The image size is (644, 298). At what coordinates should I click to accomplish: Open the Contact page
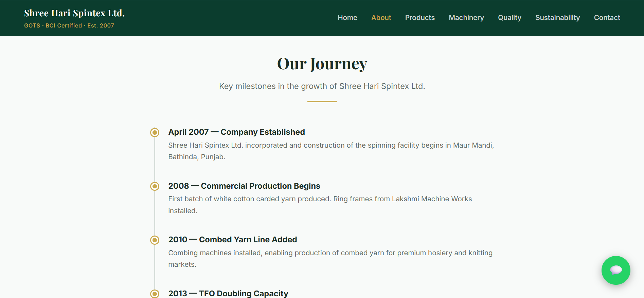(x=607, y=18)
